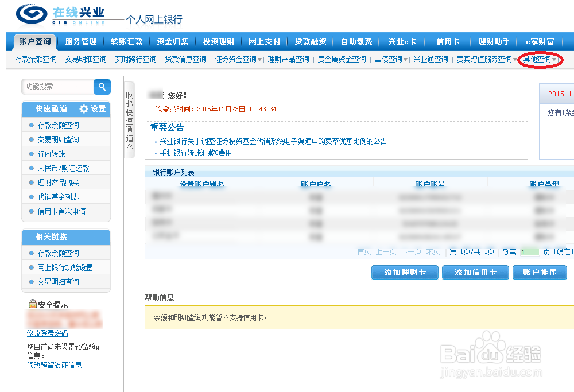
Task: Open the 自助缴费 tab
Action: tap(356, 42)
